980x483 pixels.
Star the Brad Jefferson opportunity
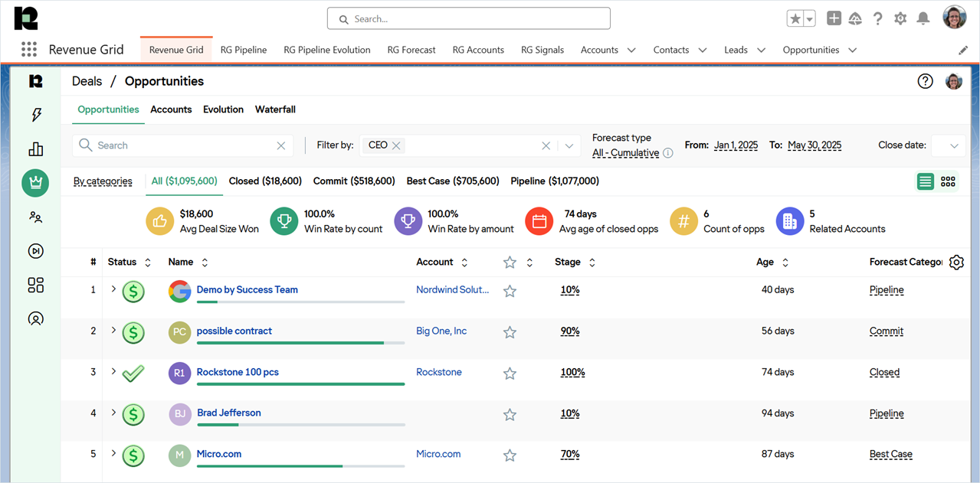510,414
